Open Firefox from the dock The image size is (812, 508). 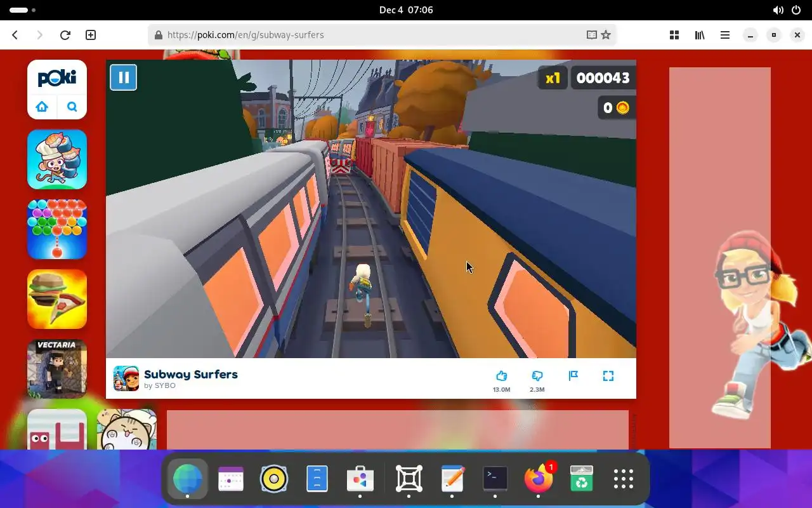point(538,479)
